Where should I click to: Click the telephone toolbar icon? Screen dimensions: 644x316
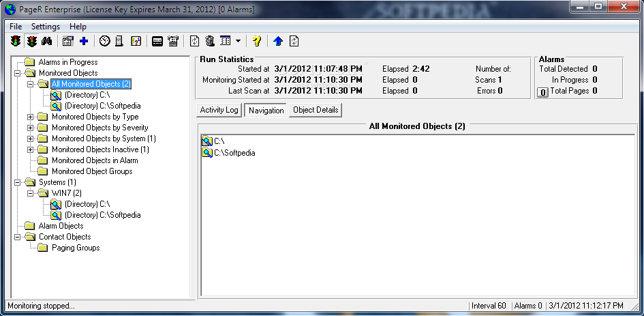click(x=173, y=41)
